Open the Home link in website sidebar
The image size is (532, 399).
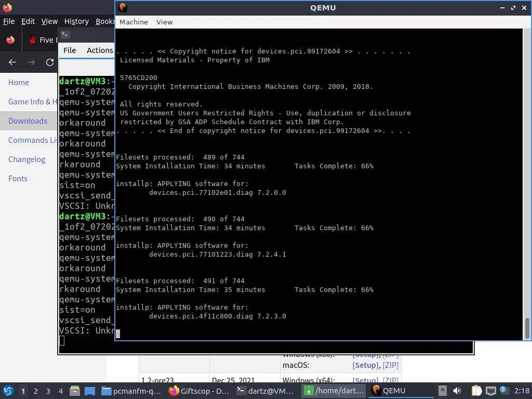tap(19, 83)
